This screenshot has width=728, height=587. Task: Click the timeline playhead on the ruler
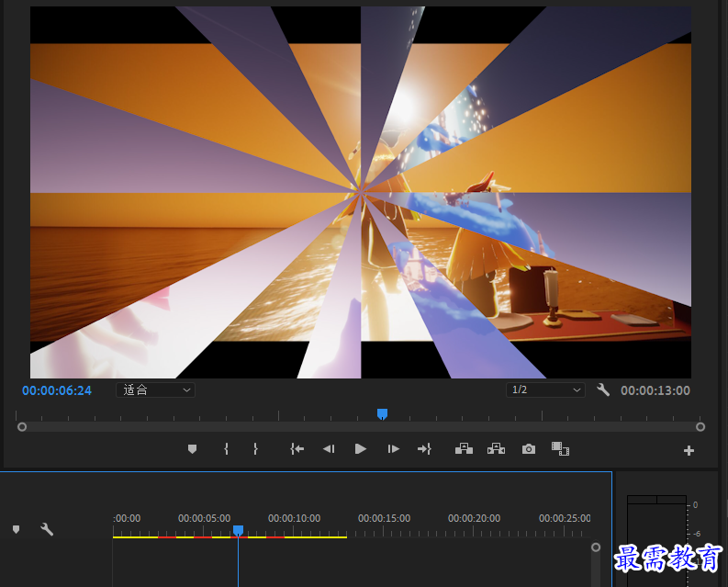click(x=238, y=530)
